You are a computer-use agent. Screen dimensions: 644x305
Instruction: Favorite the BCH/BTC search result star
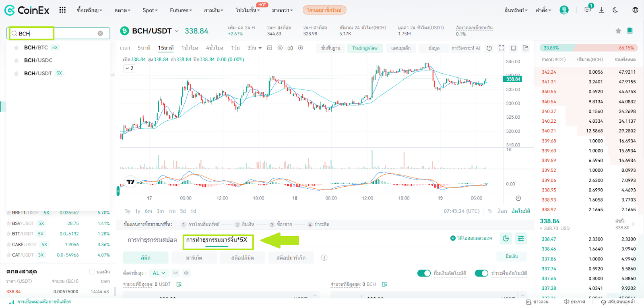tap(17, 47)
